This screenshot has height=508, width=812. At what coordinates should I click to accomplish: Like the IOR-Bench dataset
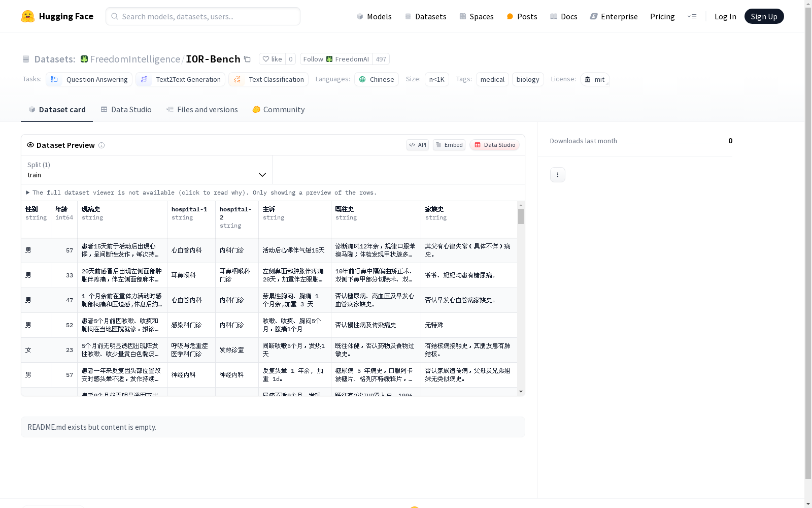tap(272, 59)
